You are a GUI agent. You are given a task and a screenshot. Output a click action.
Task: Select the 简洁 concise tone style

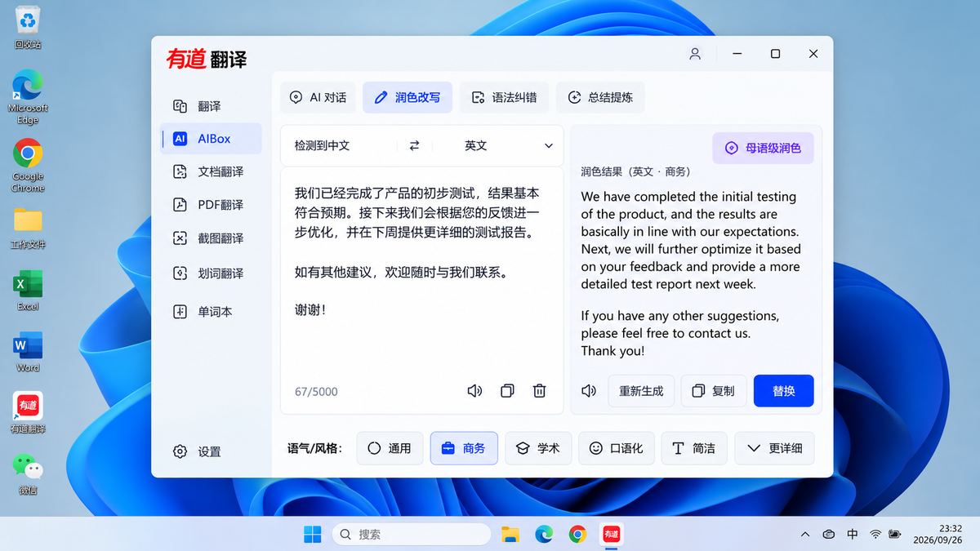pyautogui.click(x=694, y=448)
